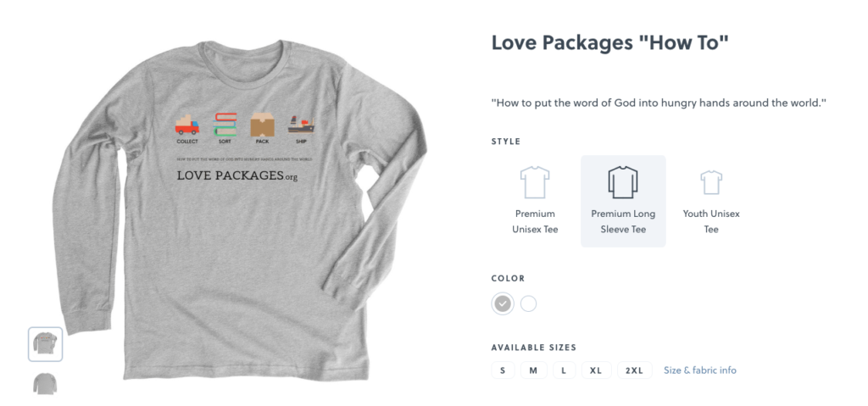Viewport: 868px width, 406px height.
Task: Click the cardboard box Pack graphic
Action: tap(263, 125)
